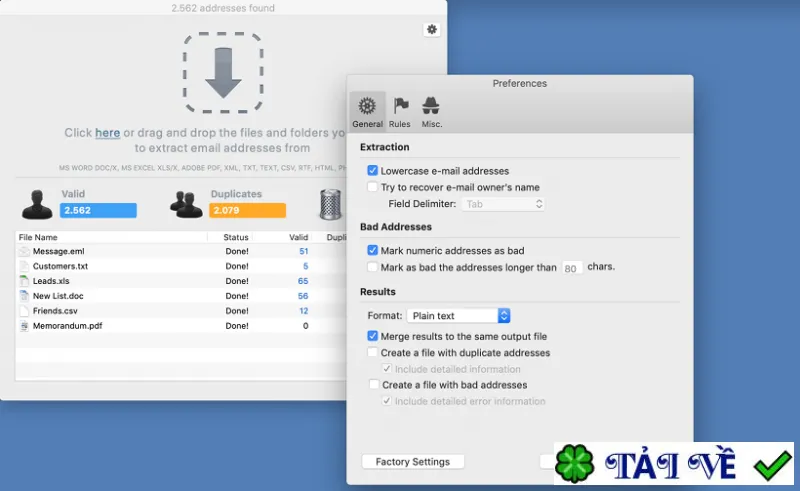The image size is (800, 491).
Task: Toggle Include detailed information checkbox
Action: [387, 369]
